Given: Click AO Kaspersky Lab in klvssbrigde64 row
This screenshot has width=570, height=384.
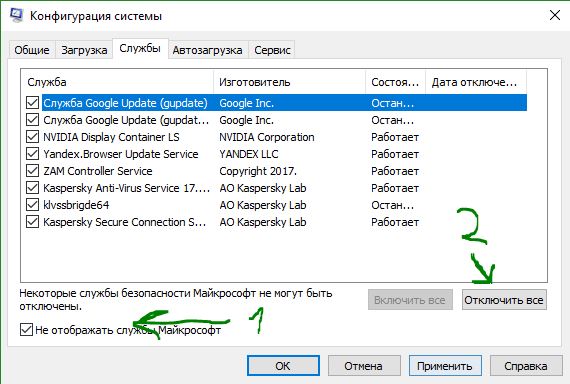Looking at the screenshot, I should (x=263, y=205).
